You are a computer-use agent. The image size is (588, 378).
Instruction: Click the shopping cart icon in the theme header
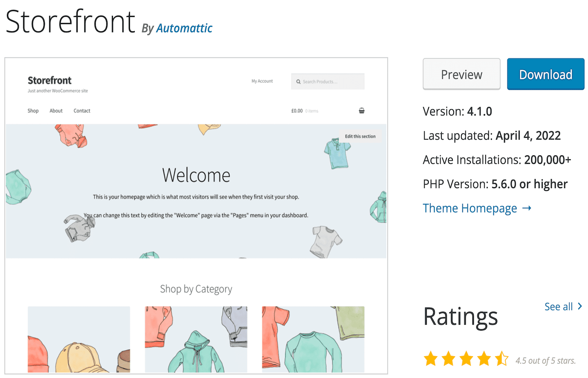(x=362, y=110)
